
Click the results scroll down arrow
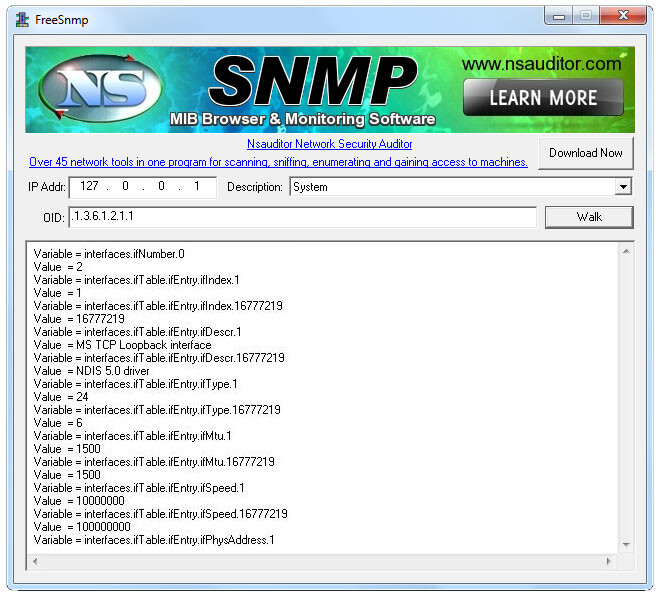(626, 544)
